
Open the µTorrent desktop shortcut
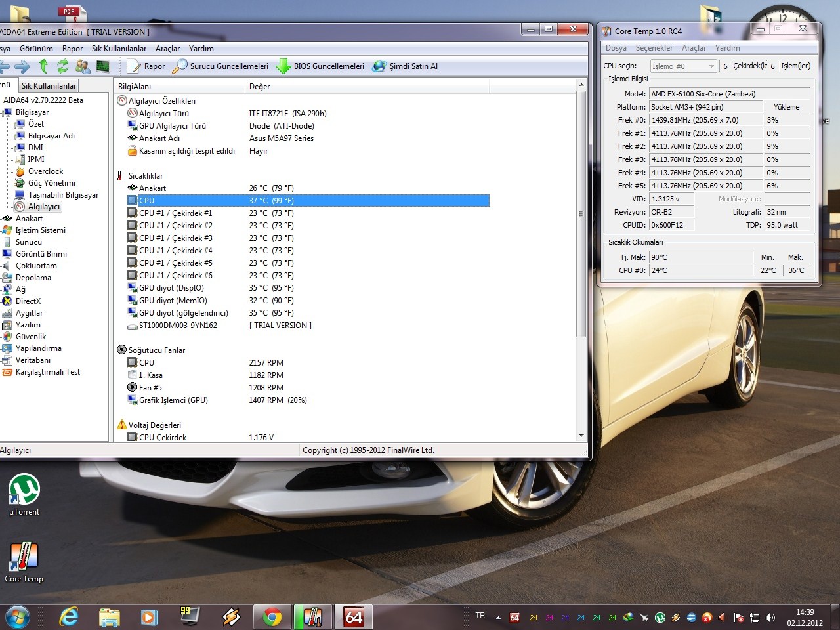click(x=24, y=495)
